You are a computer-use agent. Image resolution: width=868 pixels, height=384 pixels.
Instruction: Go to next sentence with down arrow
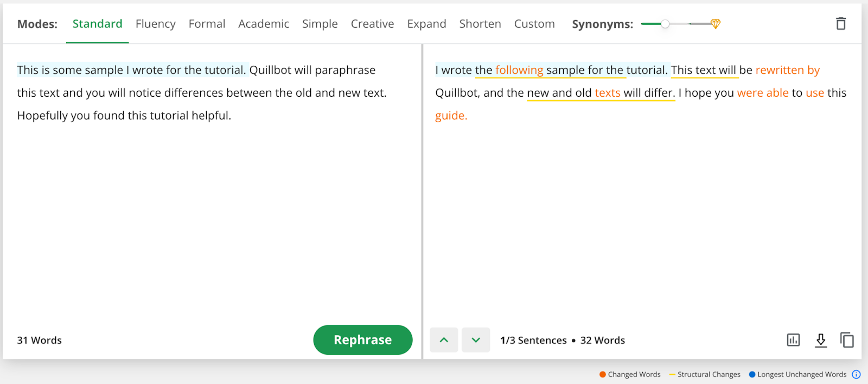(476, 340)
